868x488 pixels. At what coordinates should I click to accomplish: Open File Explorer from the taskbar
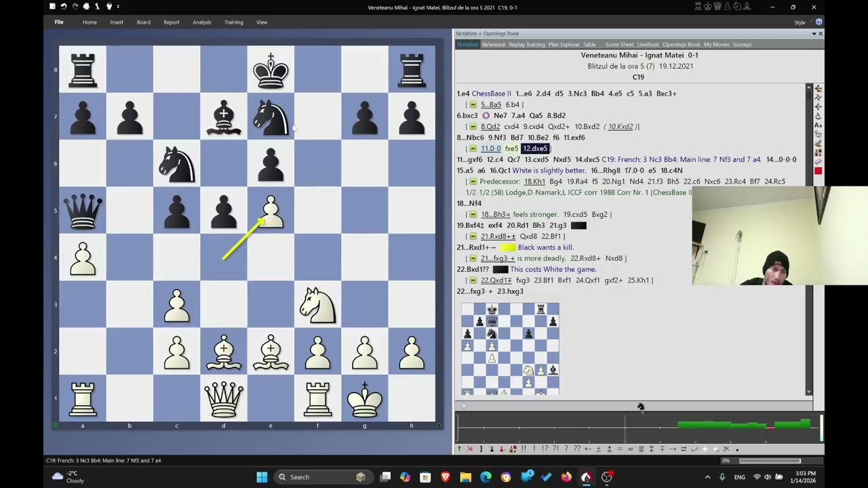pyautogui.click(x=465, y=477)
